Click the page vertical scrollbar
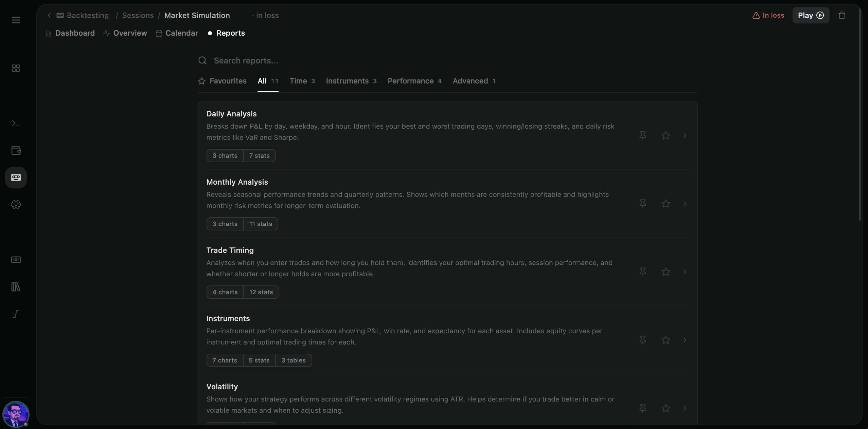868x429 pixels. 861,114
